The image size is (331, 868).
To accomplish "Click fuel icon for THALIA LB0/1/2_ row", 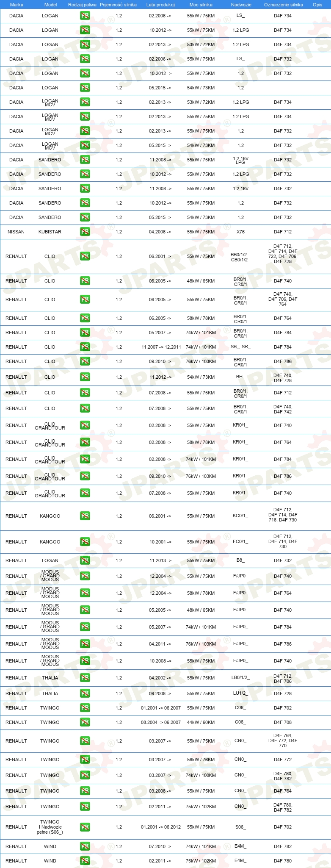I will [x=85, y=678].
